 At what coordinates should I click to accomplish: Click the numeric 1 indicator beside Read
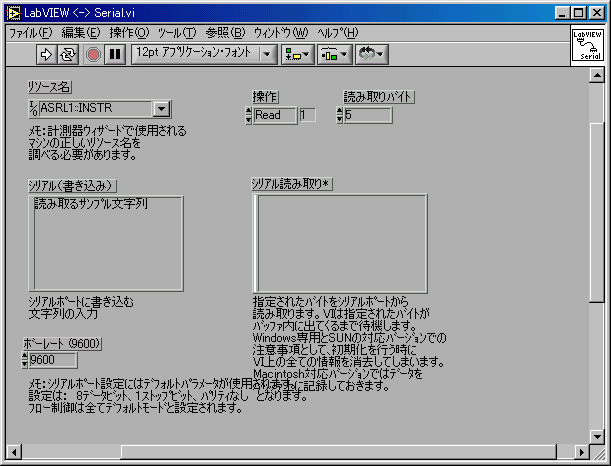coord(307,115)
